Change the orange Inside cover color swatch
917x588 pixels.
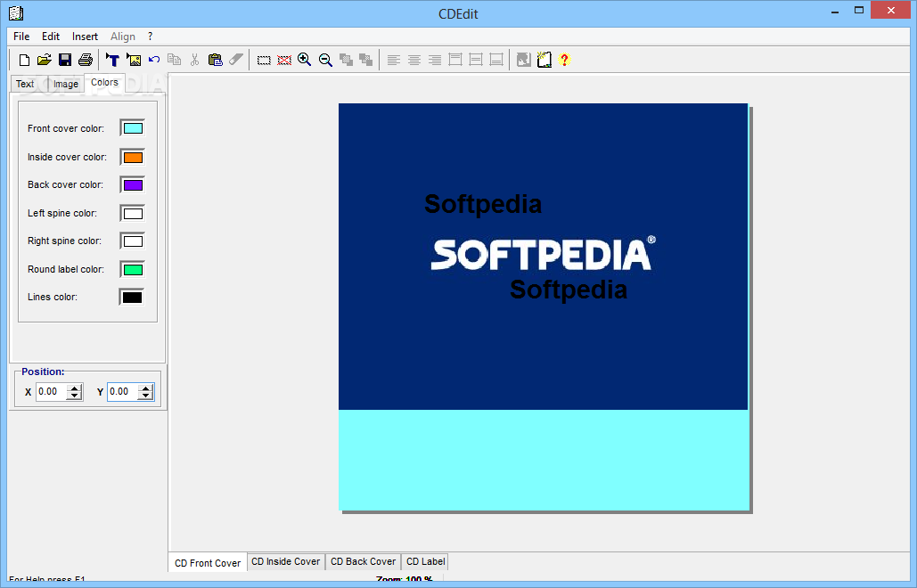pyautogui.click(x=133, y=157)
